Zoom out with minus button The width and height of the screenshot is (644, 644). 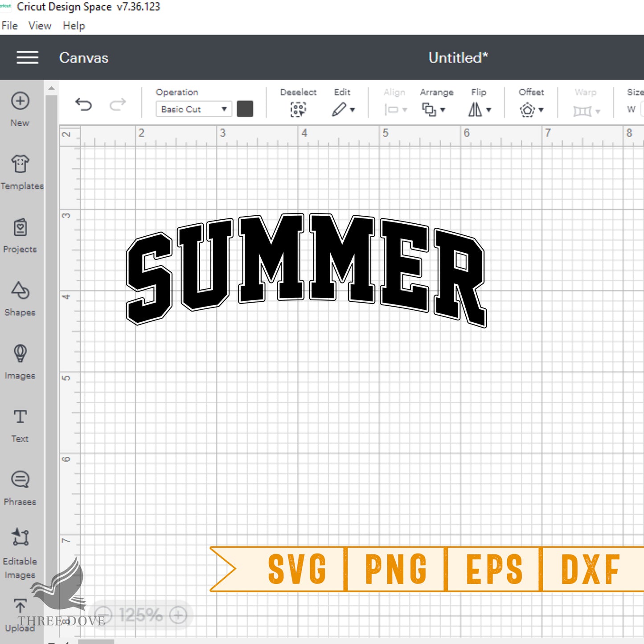pyautogui.click(x=103, y=615)
